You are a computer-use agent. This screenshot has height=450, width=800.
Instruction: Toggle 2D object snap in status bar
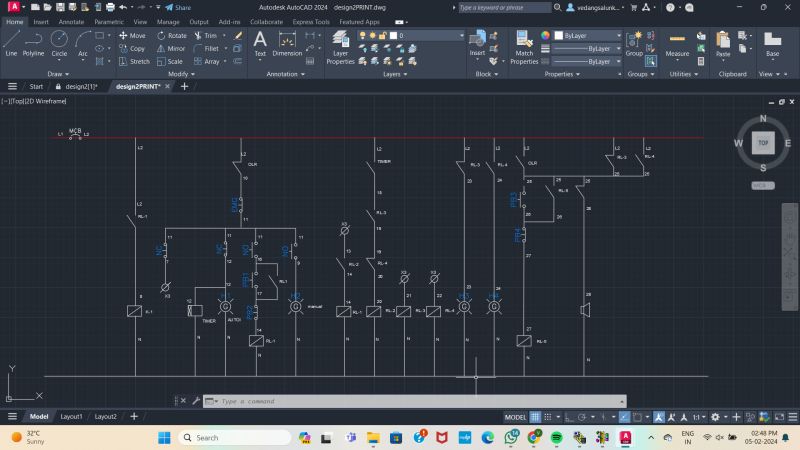point(637,417)
